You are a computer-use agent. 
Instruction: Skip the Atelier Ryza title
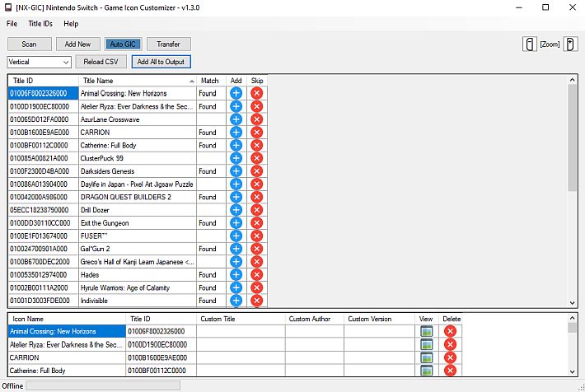257,106
